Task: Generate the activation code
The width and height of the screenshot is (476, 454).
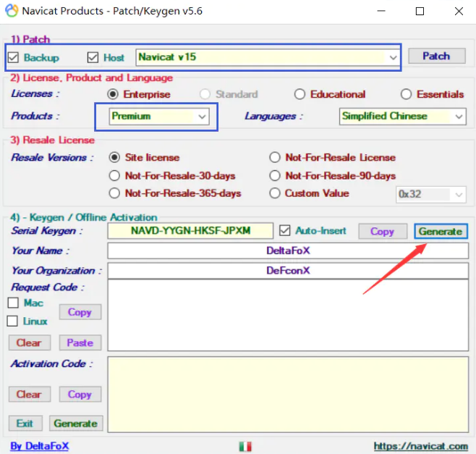Action: [x=76, y=424]
